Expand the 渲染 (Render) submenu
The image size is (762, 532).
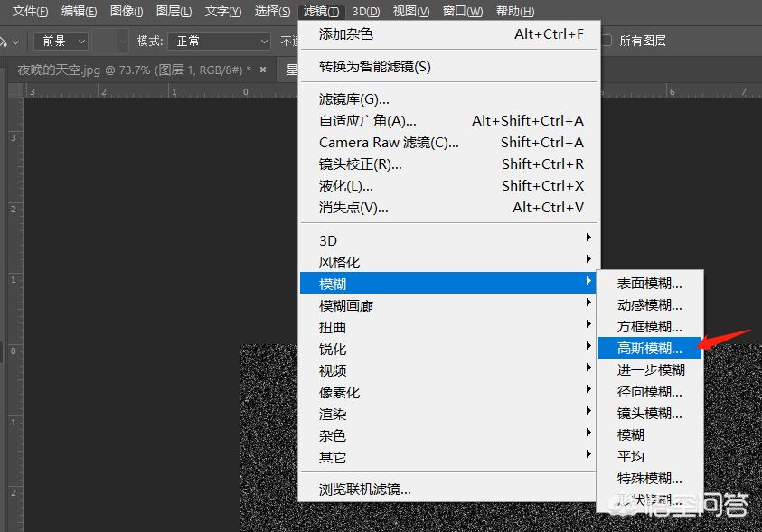coord(332,413)
